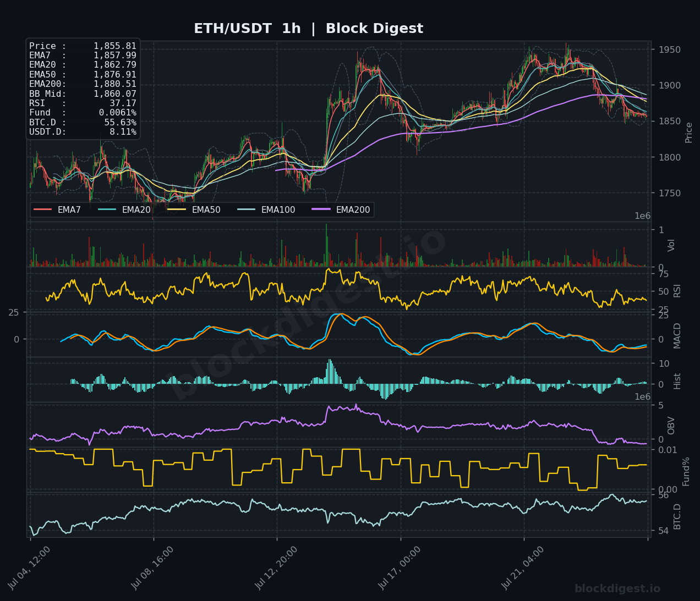
Task: Click the 1750 price axis tick
Action: tap(669, 194)
